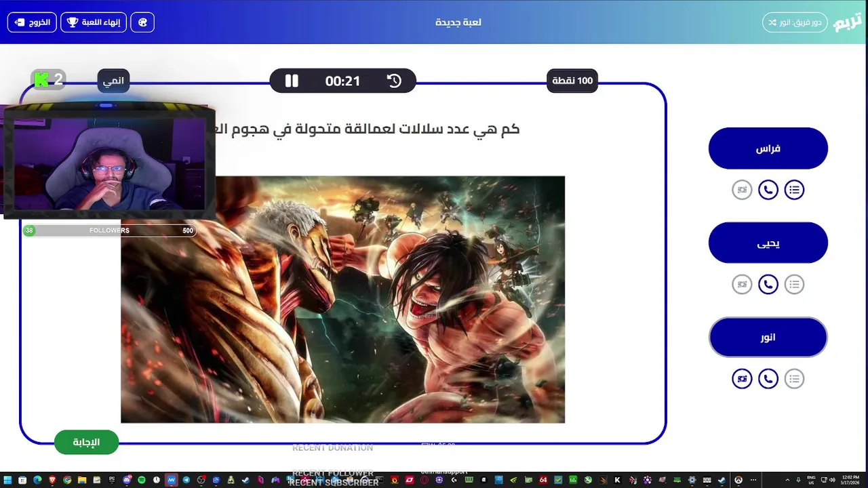Open the Windows Start menu
Screen dimensions: 868x488
pos(7,480)
